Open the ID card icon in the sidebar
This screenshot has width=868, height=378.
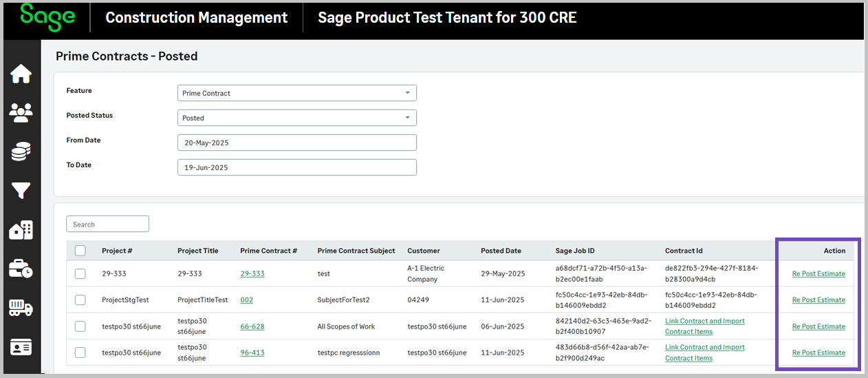21,347
